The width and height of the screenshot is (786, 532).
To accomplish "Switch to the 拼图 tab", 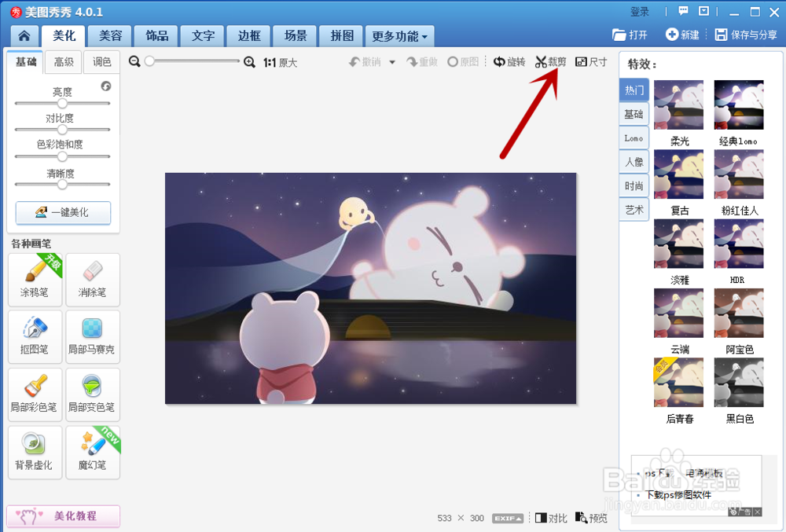I will (x=342, y=35).
